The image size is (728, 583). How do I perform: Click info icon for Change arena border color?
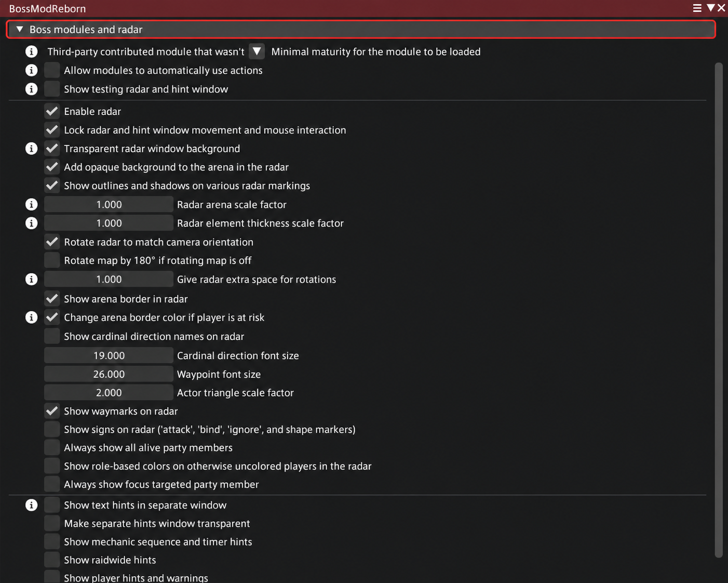(x=32, y=317)
